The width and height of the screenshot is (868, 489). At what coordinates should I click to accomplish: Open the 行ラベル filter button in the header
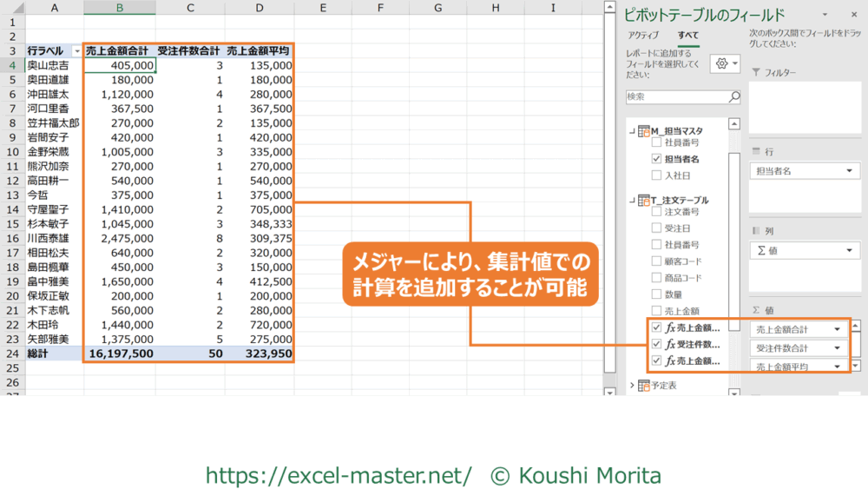[76, 51]
